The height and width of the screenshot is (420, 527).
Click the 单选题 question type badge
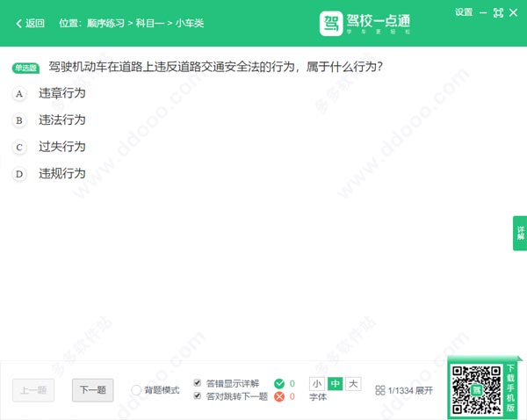click(25, 68)
